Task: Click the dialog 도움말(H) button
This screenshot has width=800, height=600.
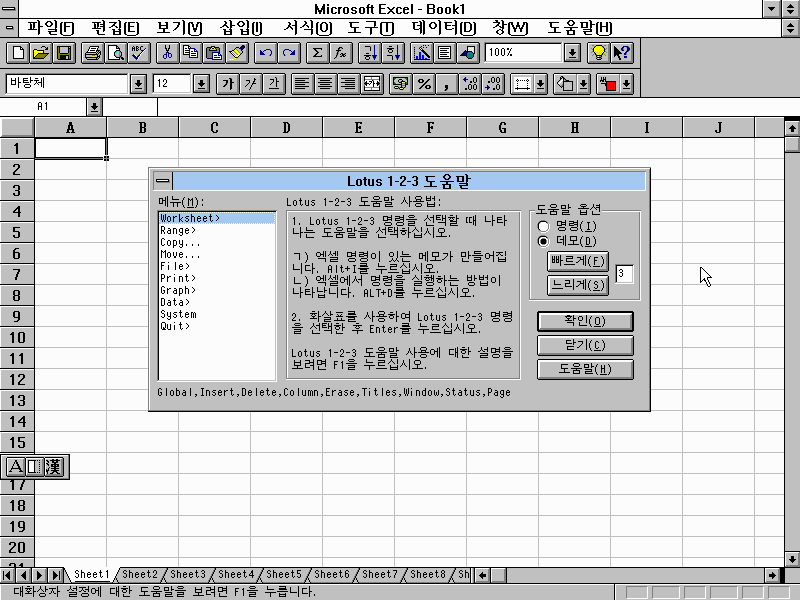Action: 585,369
